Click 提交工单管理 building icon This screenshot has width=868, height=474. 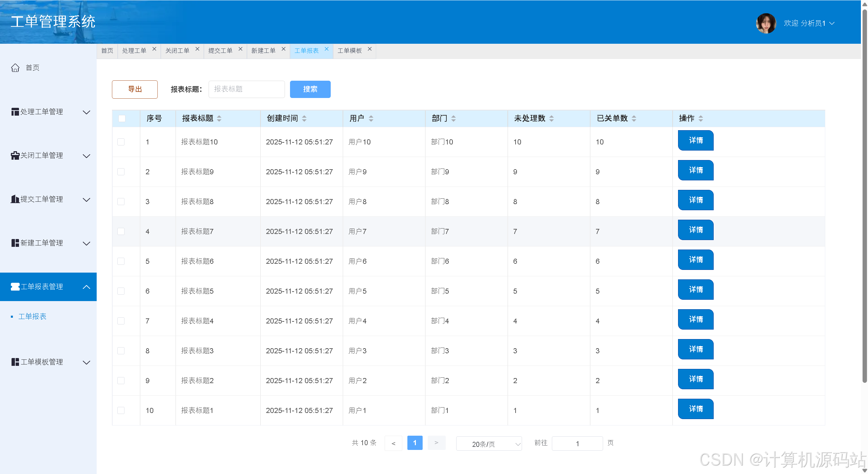[x=15, y=199]
